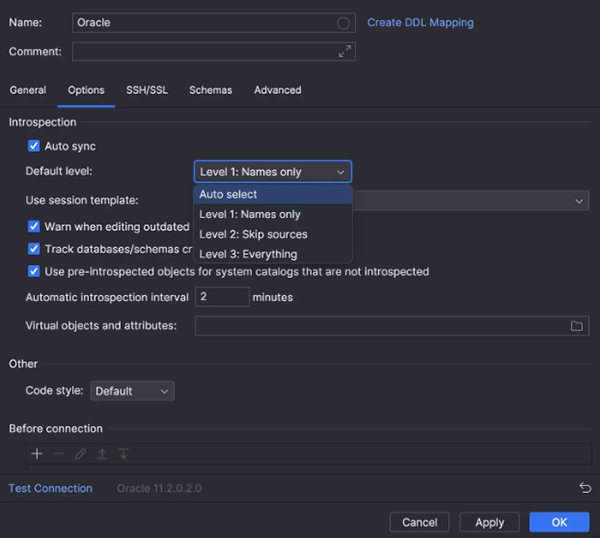Expand the Comment field with arrows icon

pyautogui.click(x=345, y=51)
